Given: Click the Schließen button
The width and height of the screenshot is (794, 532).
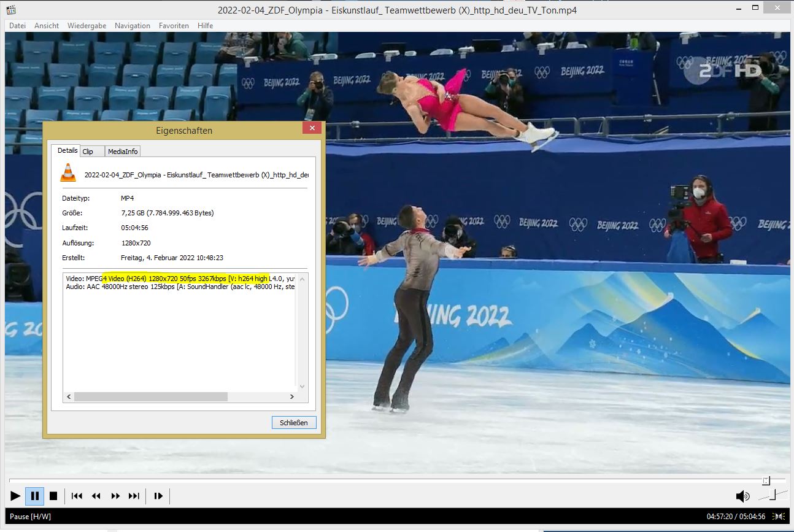Looking at the screenshot, I should 294,423.
